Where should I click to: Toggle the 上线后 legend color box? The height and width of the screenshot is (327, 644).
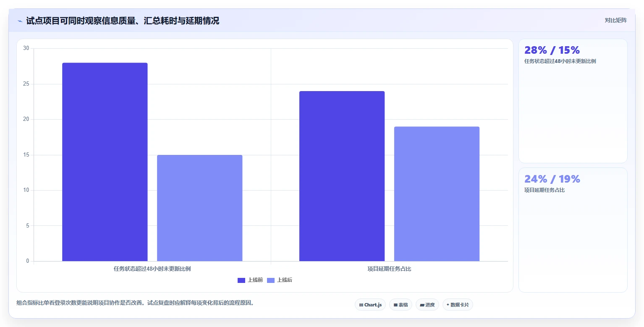pyautogui.click(x=271, y=280)
